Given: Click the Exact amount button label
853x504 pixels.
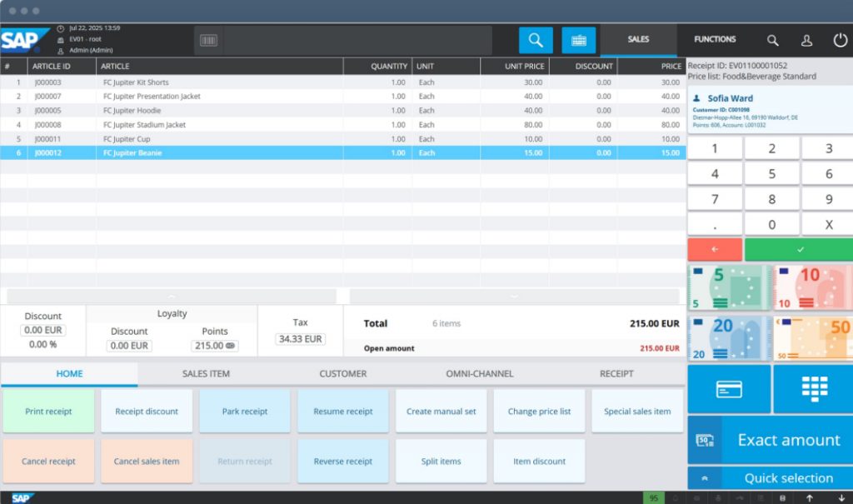Looking at the screenshot, I should point(789,440).
